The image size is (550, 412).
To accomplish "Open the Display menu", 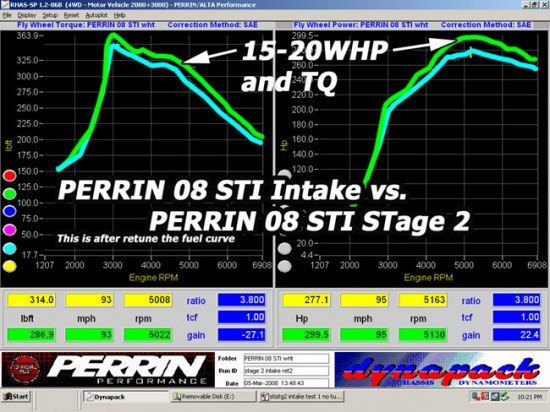I will [x=27, y=15].
